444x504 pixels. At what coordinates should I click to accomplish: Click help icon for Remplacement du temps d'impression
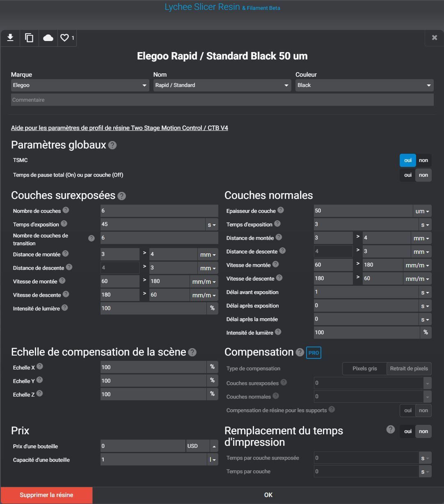tap(391, 429)
